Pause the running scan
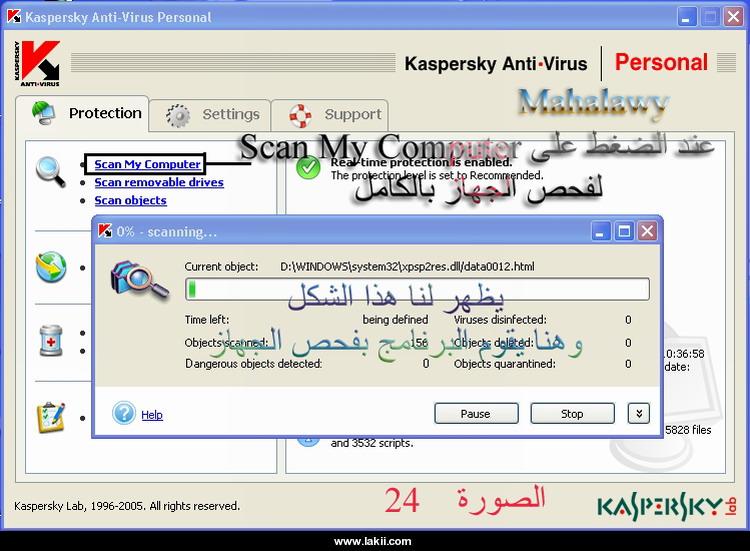 [476, 414]
